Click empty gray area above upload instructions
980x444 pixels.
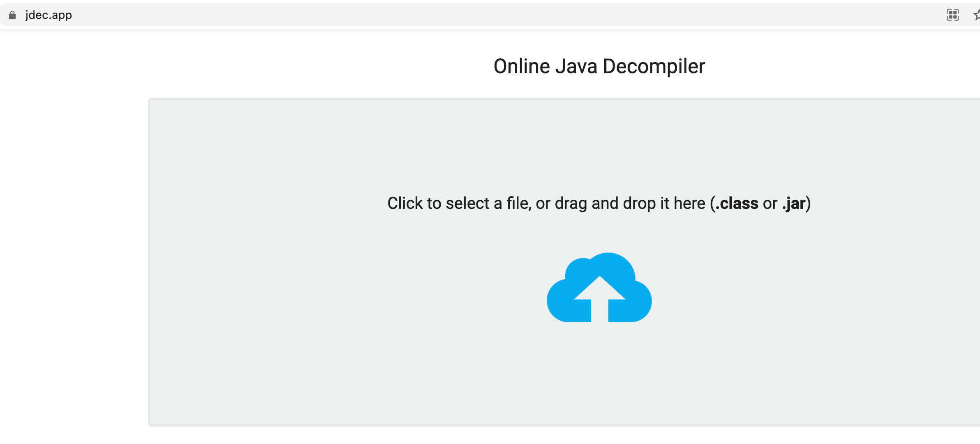(x=599, y=144)
